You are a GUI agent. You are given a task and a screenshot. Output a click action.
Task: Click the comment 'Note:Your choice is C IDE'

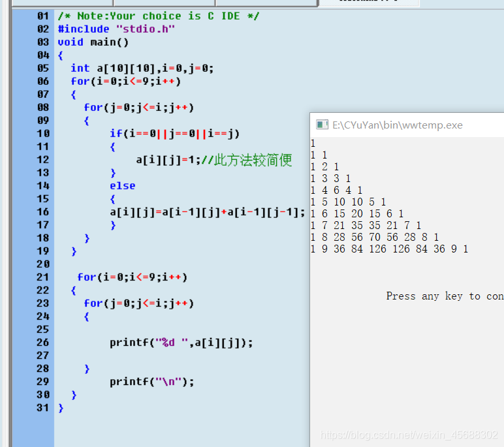tap(159, 16)
